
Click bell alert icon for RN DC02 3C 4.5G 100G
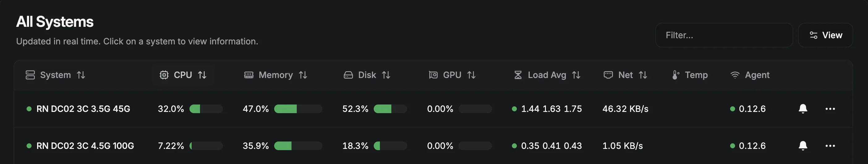click(x=803, y=146)
